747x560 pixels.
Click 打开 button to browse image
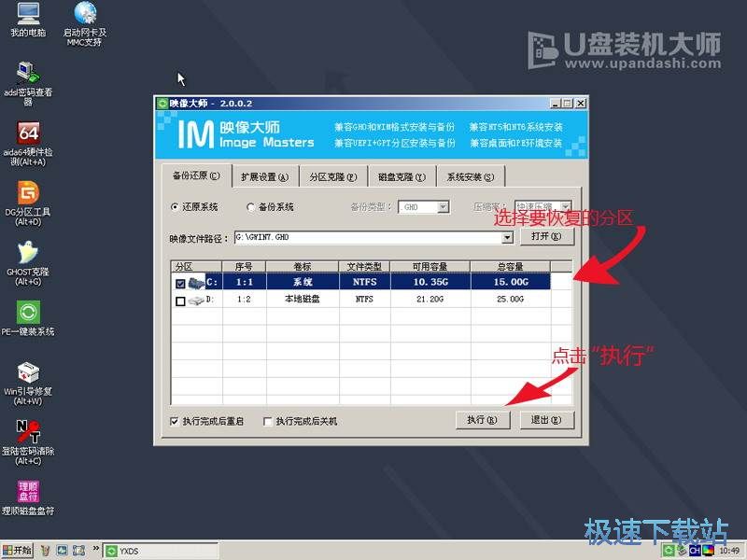pyautogui.click(x=546, y=236)
